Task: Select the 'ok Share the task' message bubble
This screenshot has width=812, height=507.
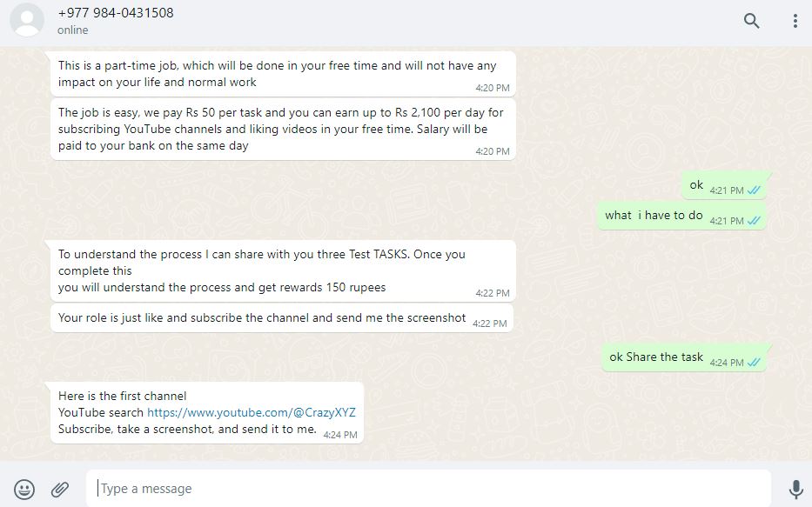Action: tap(656, 357)
